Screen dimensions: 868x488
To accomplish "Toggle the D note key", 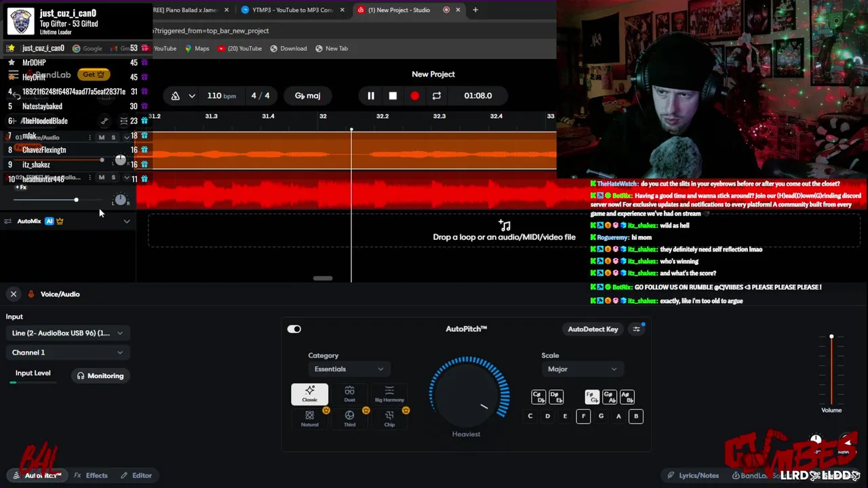I will point(547,416).
